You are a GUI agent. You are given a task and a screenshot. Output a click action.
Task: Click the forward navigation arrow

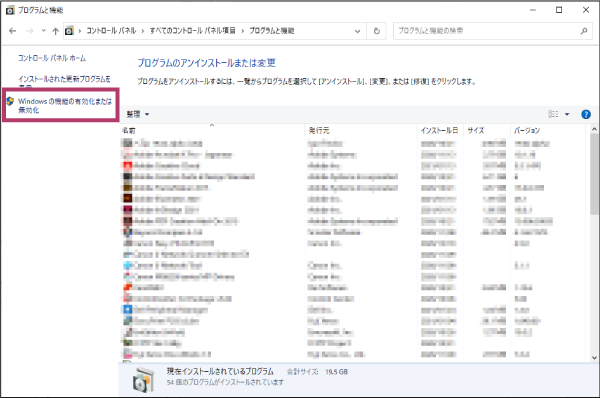pos(30,31)
